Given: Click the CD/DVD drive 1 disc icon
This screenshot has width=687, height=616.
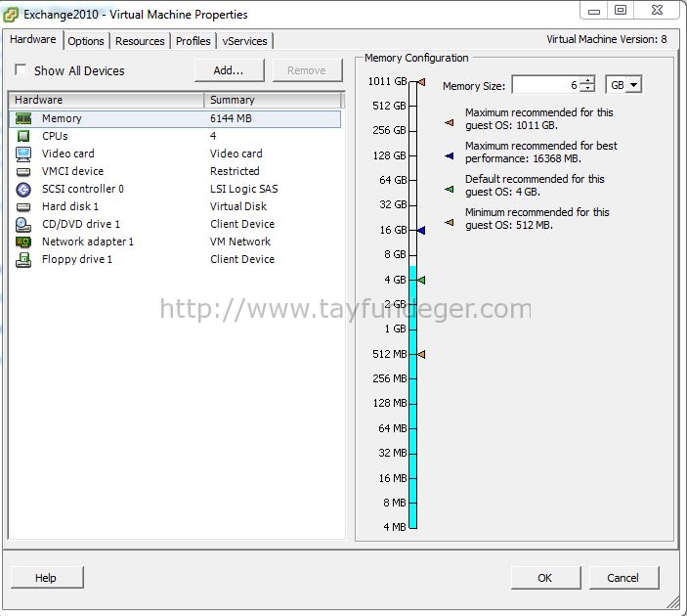Looking at the screenshot, I should pos(23,225).
